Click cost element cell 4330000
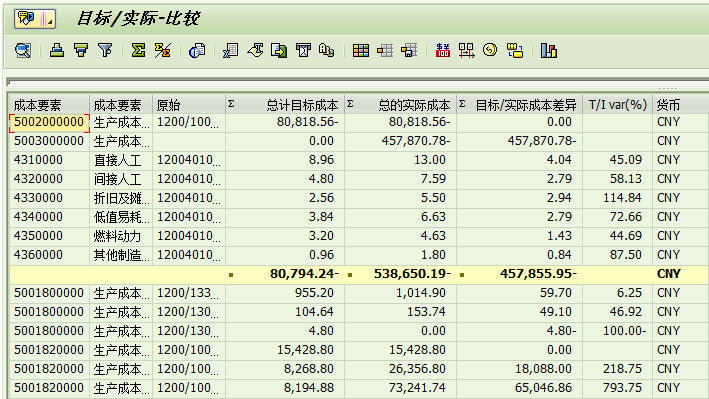The width and height of the screenshot is (709, 399). point(49,198)
